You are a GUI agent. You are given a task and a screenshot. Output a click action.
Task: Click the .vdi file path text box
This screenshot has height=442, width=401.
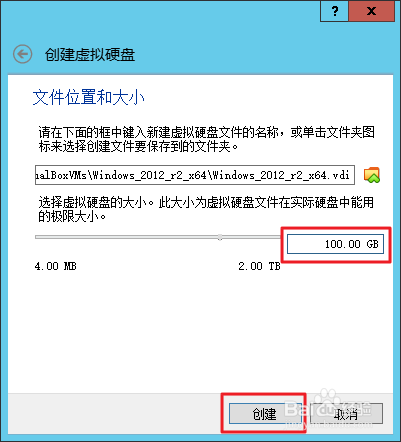click(x=195, y=175)
